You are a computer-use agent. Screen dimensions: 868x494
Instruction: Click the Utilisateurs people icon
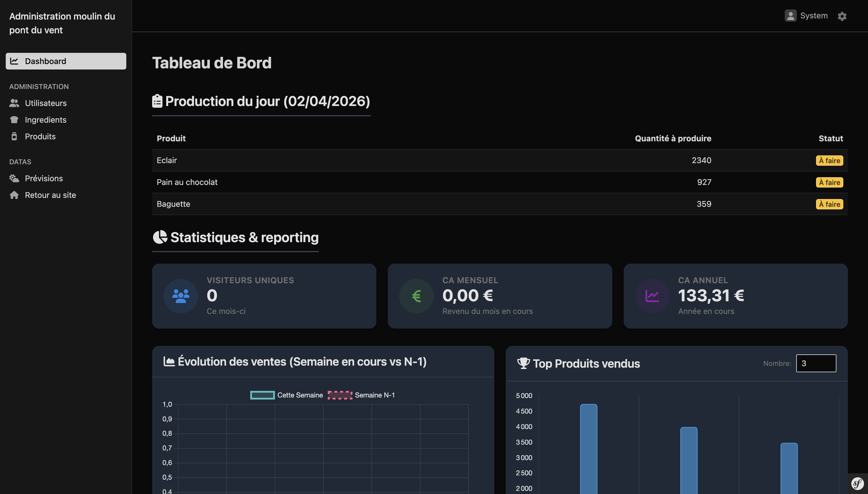tap(14, 103)
